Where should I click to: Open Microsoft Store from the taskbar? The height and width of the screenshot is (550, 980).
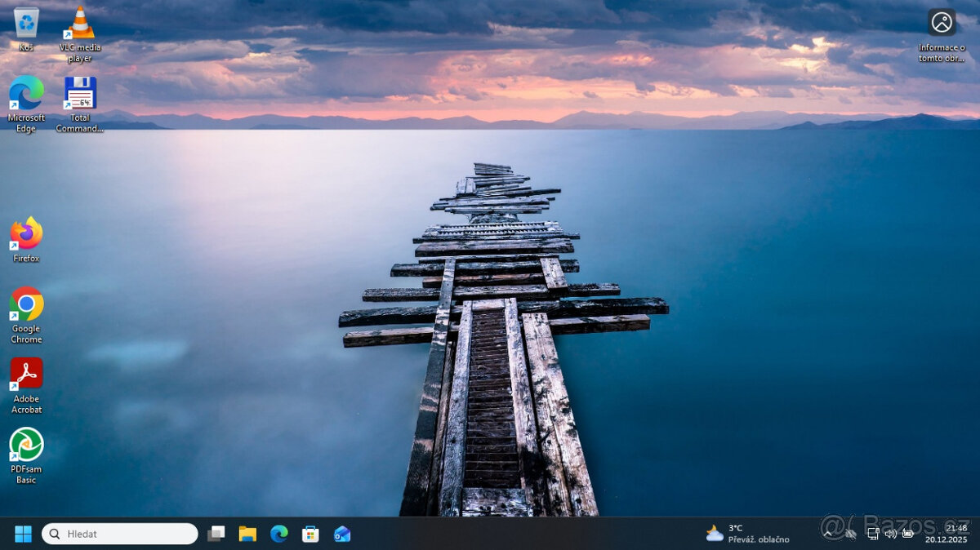pyautogui.click(x=310, y=533)
